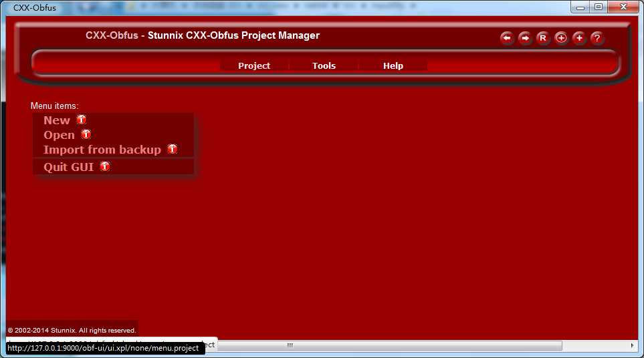Viewport: 644px width, 358px height.
Task: Open the Tools menu
Action: pos(324,65)
